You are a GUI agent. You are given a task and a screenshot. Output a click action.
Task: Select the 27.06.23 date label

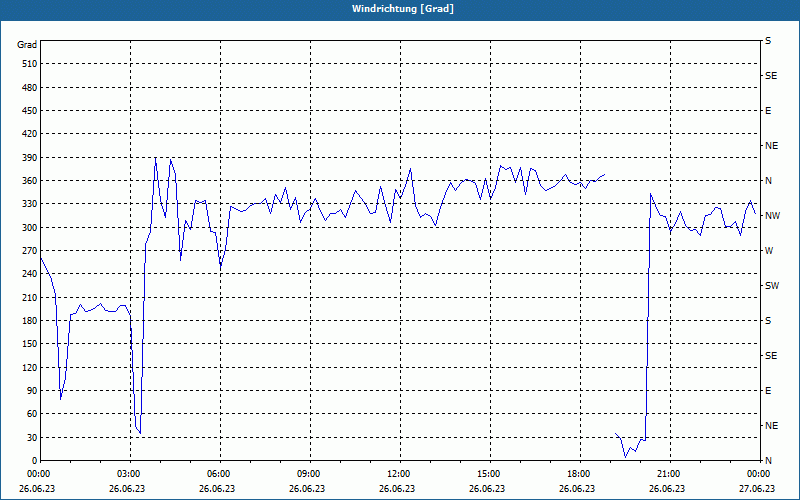[x=757, y=489]
